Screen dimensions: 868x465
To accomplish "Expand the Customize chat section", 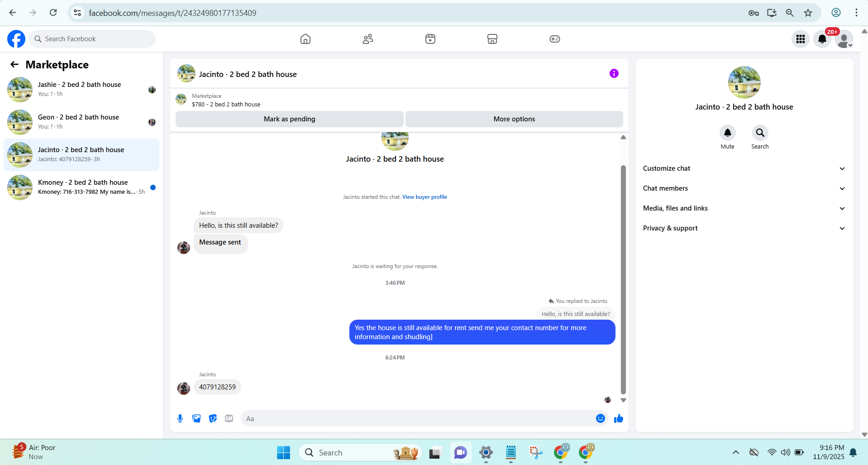I will [x=744, y=168].
